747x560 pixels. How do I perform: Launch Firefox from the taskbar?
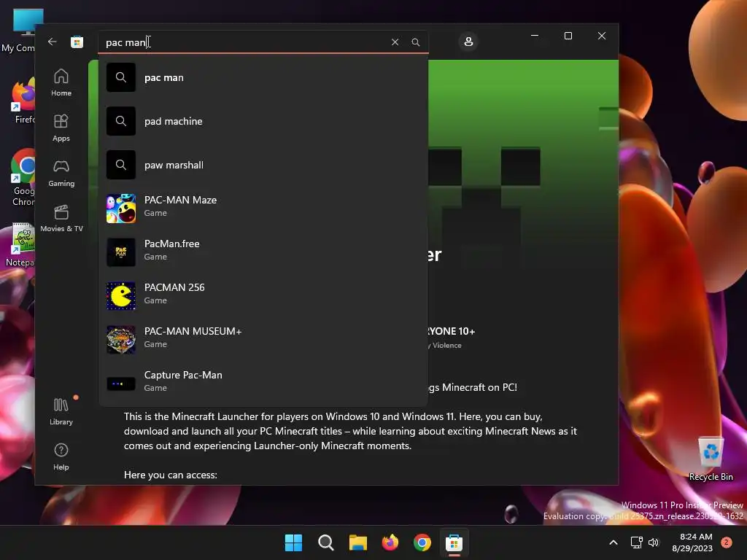[390, 542]
